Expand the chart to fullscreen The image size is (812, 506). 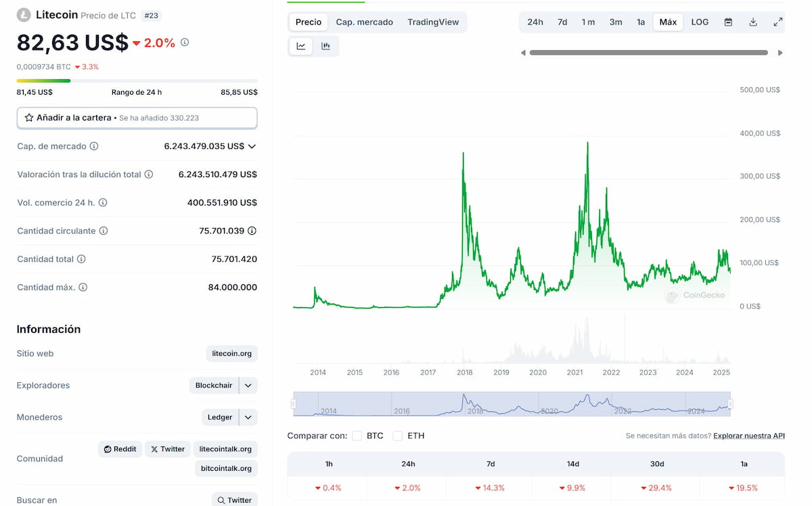tap(777, 22)
